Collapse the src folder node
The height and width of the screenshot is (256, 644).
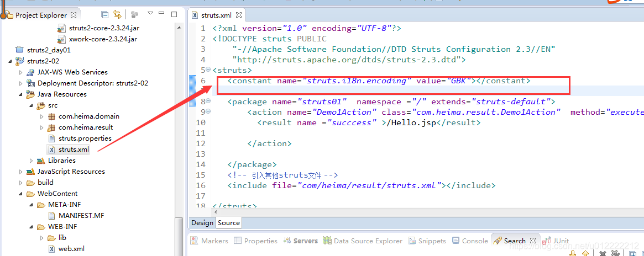31,105
